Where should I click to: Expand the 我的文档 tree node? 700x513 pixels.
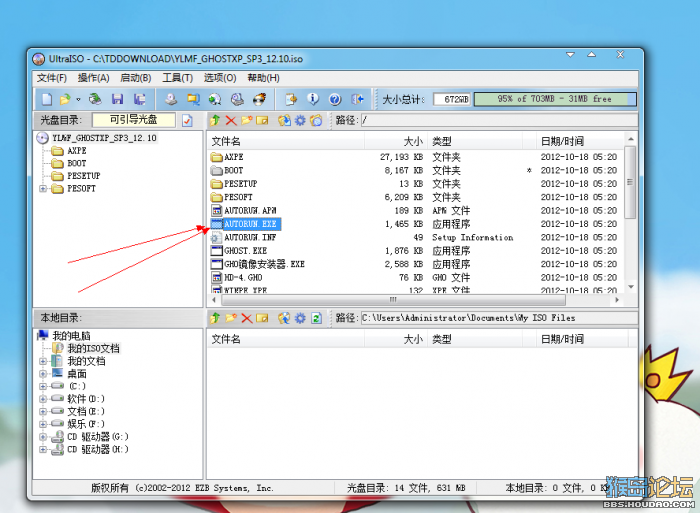[x=43, y=361]
